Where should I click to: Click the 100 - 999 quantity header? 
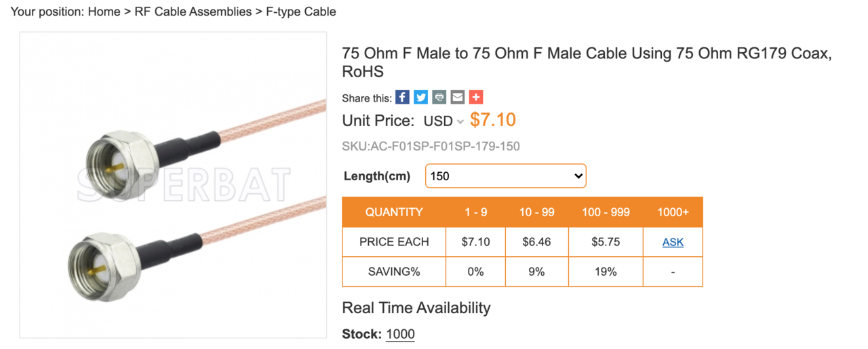coord(605,212)
